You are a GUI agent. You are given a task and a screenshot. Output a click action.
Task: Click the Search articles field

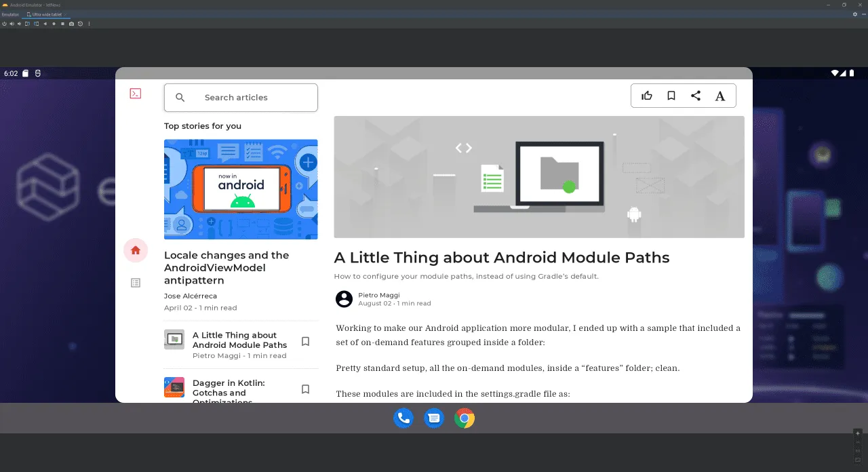point(241,97)
